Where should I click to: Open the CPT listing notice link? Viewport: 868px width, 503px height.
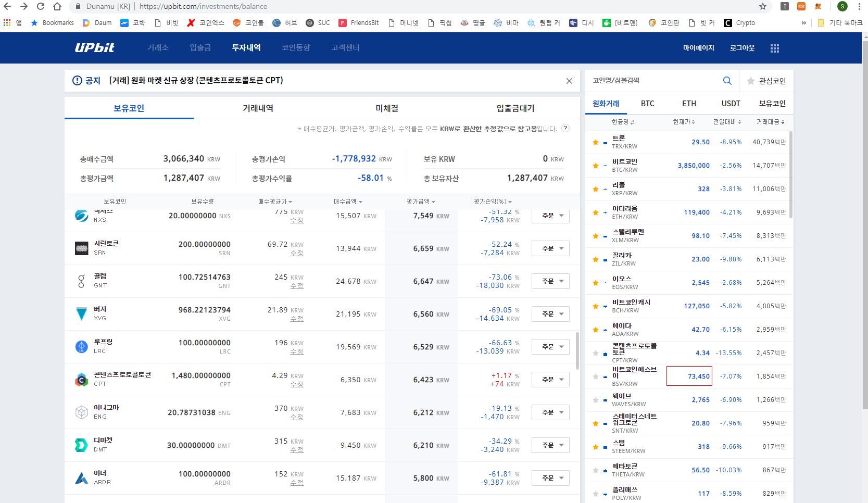pyautogui.click(x=196, y=81)
